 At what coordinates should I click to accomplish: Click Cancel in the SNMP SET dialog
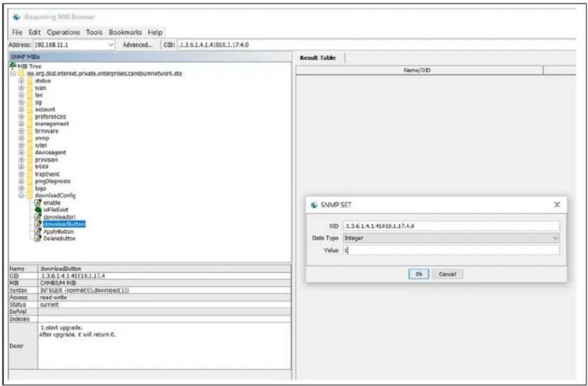(x=447, y=274)
